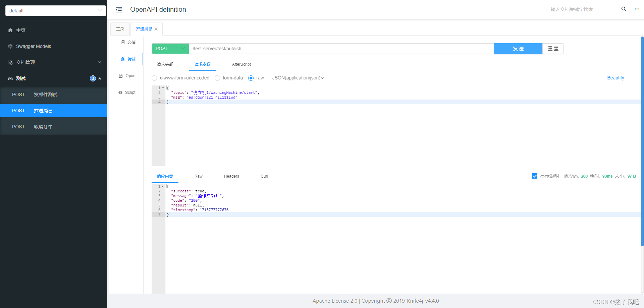Open the Raw response tab
Viewport: 644px width, 308px height.
pos(199,176)
